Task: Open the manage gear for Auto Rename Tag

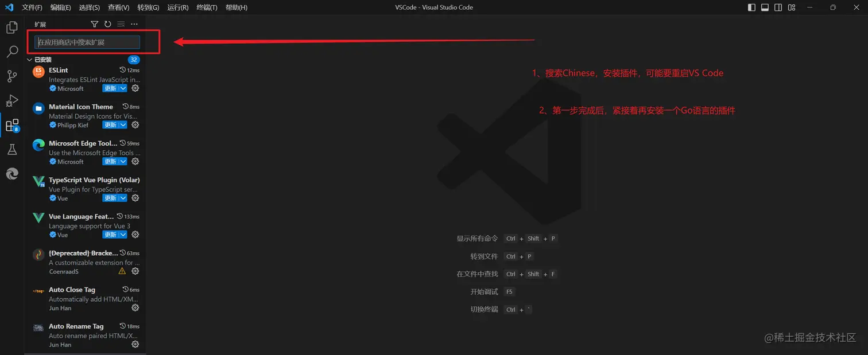Action: [x=135, y=344]
